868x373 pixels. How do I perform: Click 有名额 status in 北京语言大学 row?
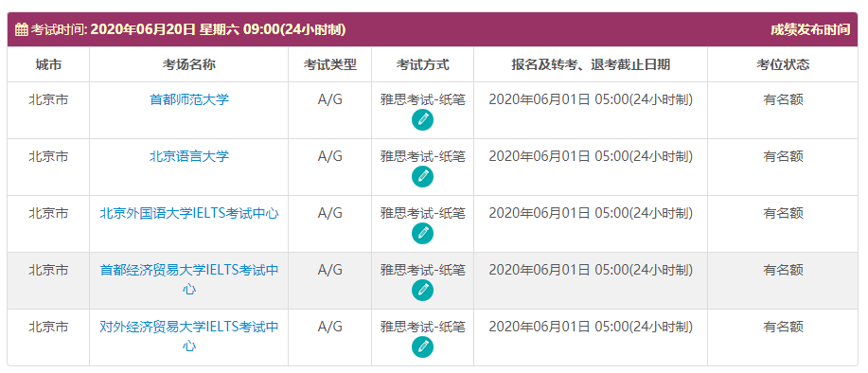[783, 156]
